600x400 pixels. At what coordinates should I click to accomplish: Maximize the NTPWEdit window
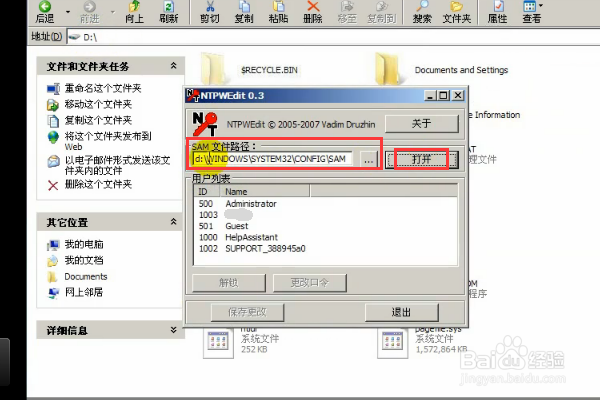(x=443, y=96)
